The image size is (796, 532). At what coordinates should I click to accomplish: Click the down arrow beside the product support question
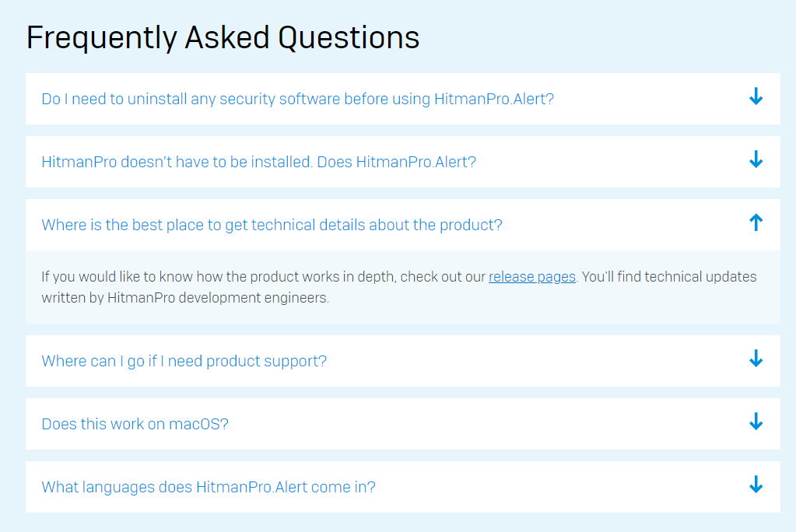(756, 359)
